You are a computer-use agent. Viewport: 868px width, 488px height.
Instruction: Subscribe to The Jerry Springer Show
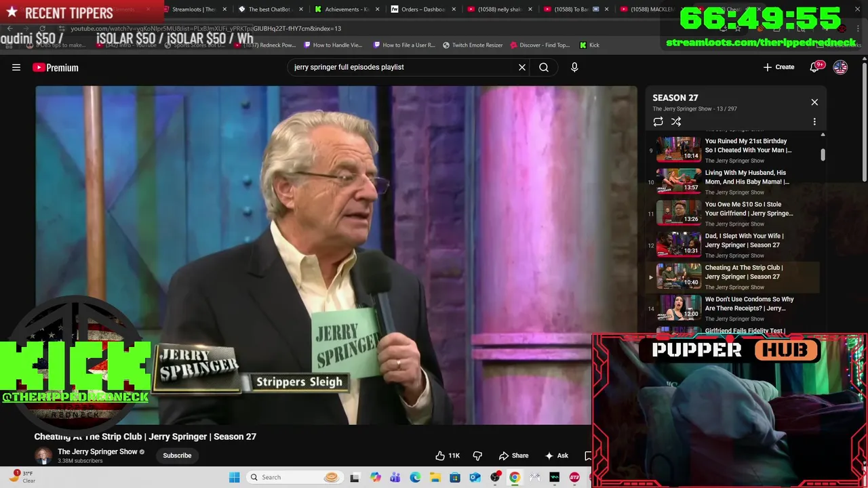tap(177, 455)
